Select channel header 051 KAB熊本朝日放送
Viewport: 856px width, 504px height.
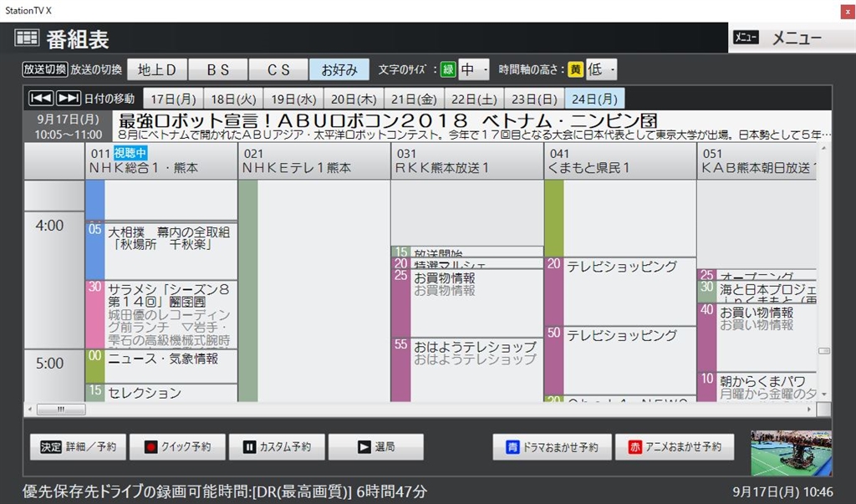pyautogui.click(x=757, y=161)
